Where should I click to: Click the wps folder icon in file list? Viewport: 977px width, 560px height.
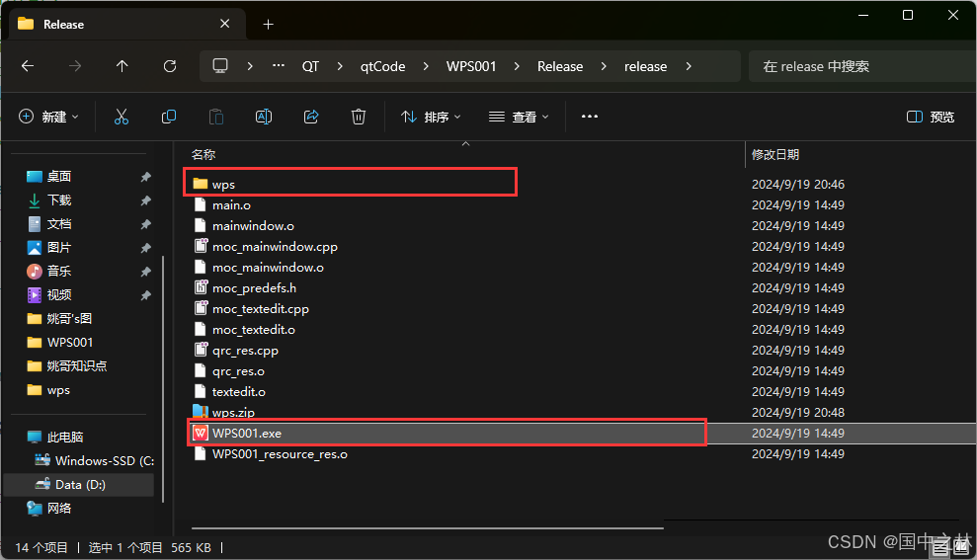coord(200,184)
